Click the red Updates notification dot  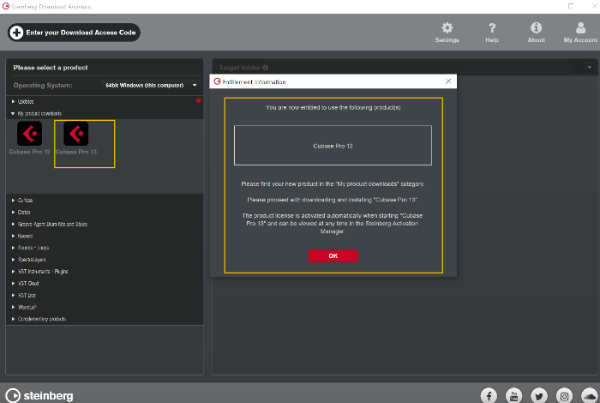[x=198, y=101]
